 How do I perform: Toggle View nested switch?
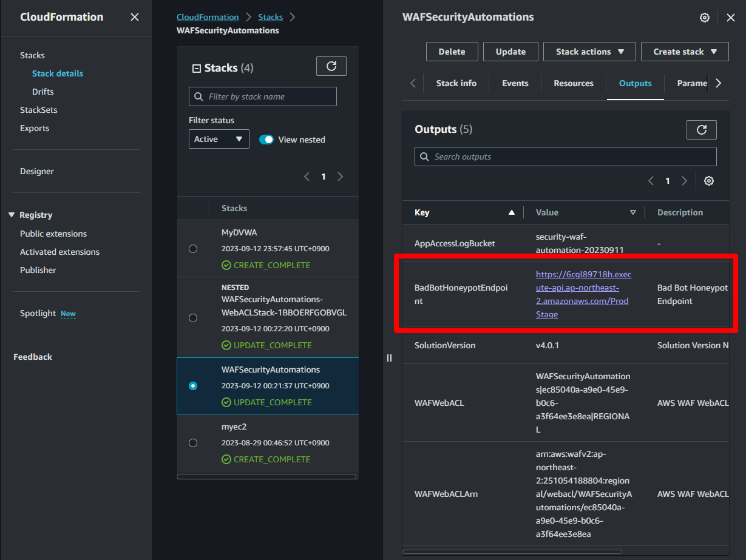(x=266, y=140)
